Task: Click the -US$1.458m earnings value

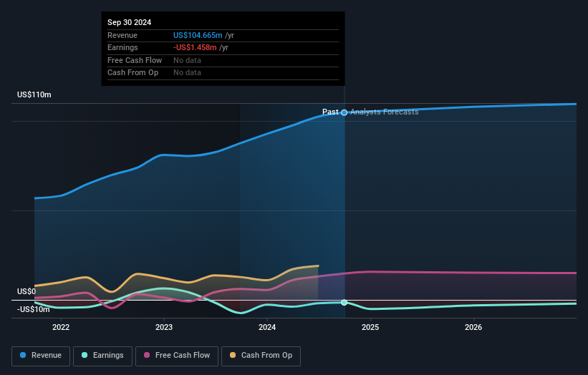Action: [x=195, y=47]
